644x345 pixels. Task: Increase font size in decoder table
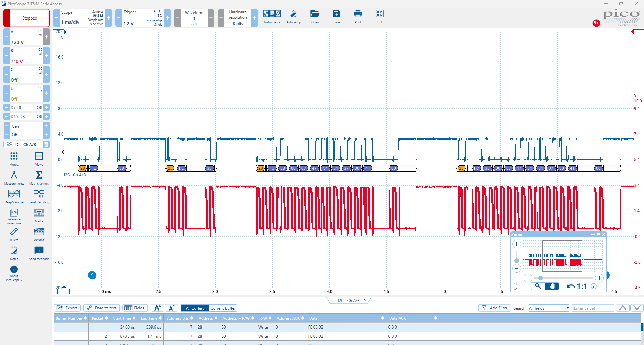tap(157, 308)
